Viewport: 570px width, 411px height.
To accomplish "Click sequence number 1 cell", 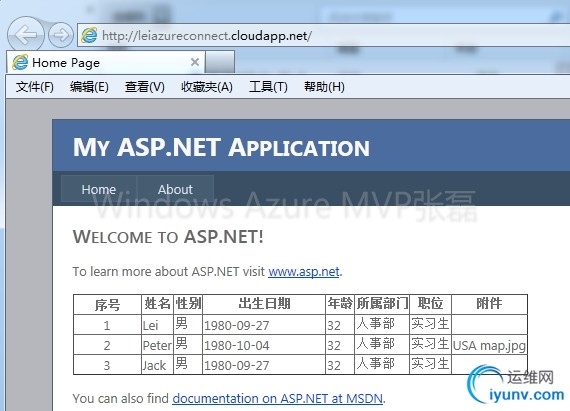I will (107, 325).
